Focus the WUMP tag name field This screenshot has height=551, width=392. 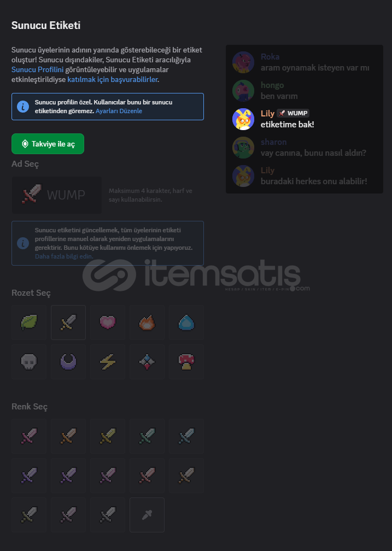[57, 195]
